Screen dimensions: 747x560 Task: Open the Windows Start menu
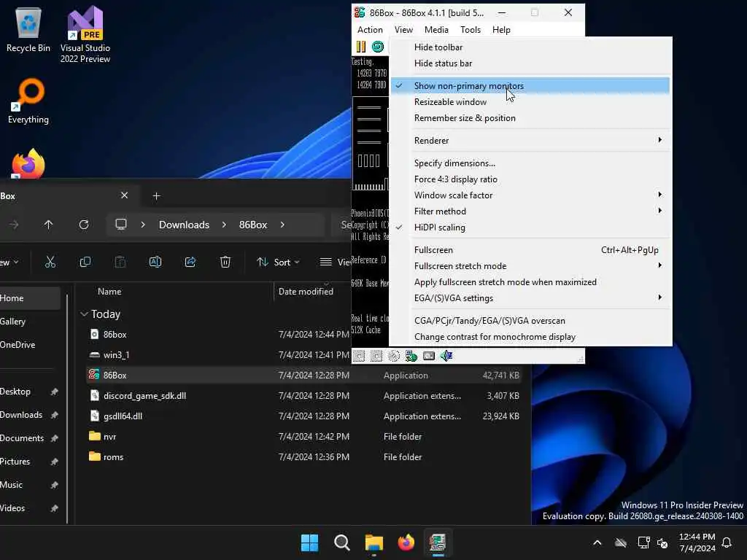click(309, 542)
